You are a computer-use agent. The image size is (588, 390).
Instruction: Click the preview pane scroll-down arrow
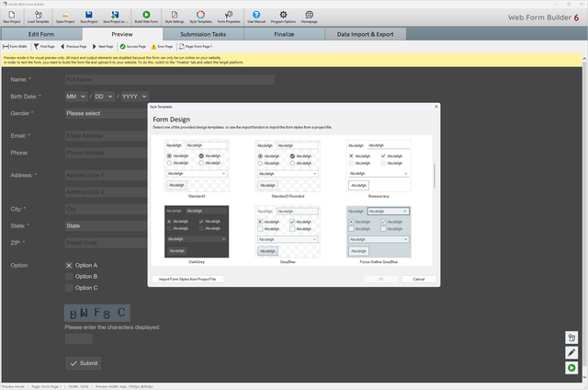click(x=584, y=378)
